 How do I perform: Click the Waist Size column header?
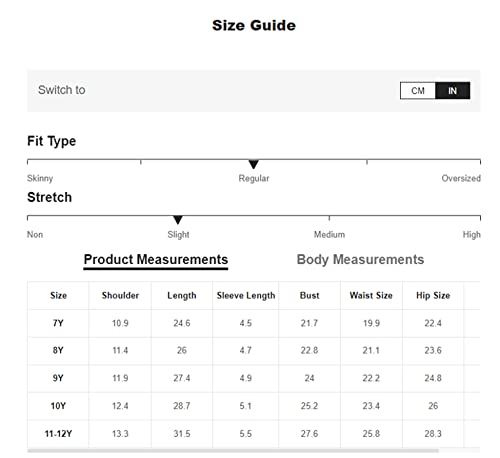pos(371,296)
